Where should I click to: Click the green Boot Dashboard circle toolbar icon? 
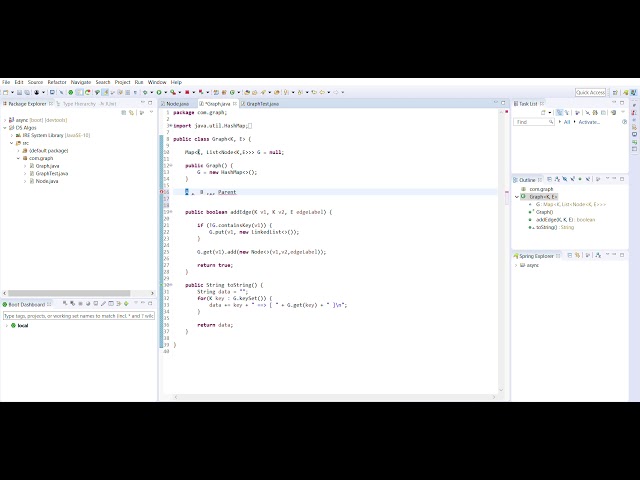pos(71,93)
